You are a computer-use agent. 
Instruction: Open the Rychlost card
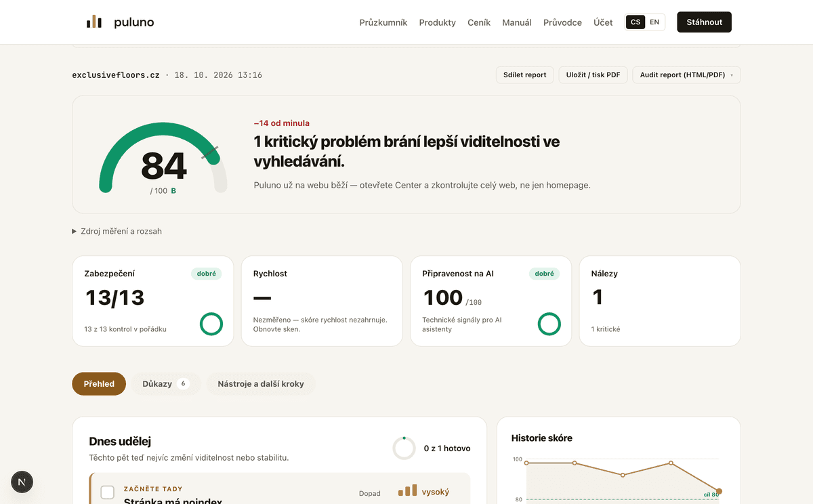click(322, 301)
